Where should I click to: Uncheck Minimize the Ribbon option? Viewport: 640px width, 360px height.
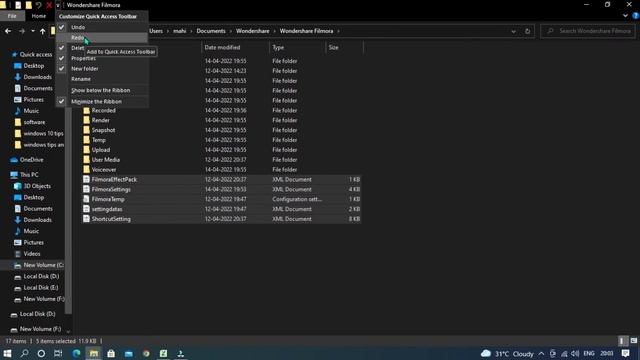102,101
